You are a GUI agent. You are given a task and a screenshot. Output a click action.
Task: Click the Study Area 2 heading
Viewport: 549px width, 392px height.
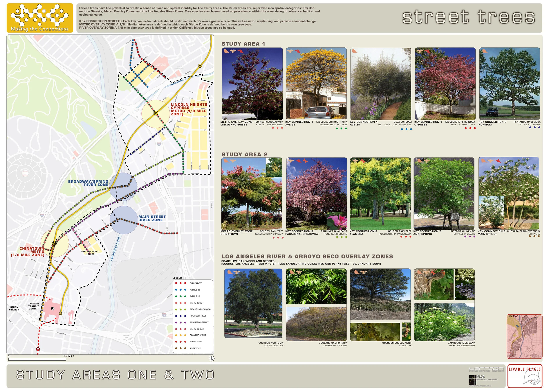coord(244,155)
